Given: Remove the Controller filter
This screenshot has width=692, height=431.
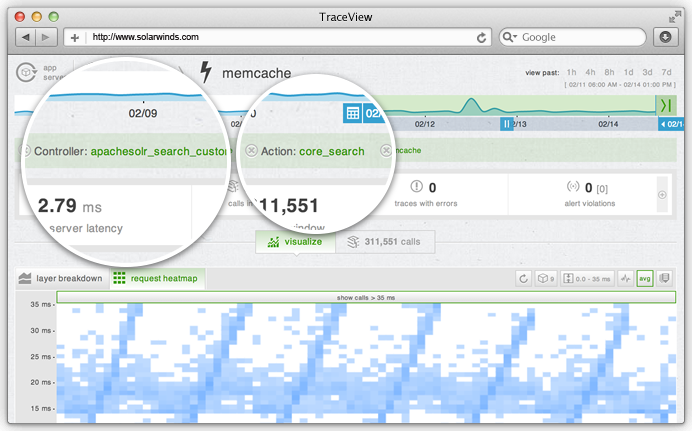Looking at the screenshot, I should [x=25, y=150].
